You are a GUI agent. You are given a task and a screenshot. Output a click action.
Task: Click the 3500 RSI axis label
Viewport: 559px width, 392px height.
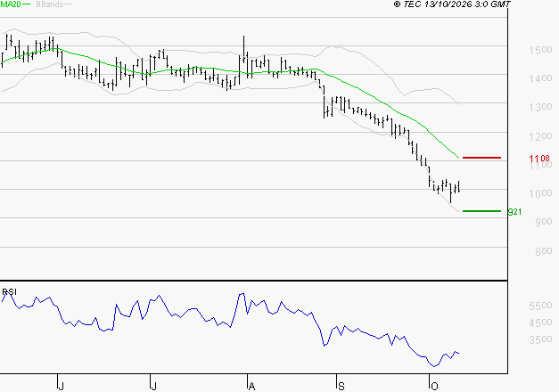[540, 339]
